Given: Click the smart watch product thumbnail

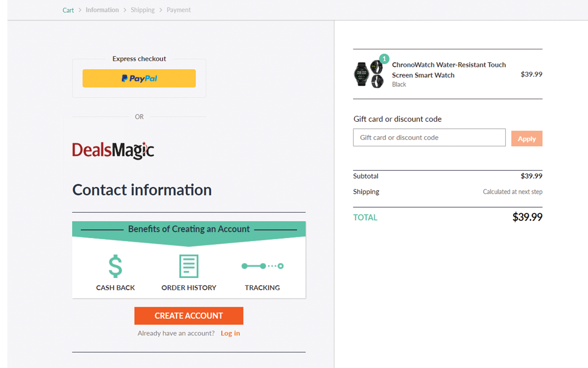Looking at the screenshot, I should tap(368, 74).
